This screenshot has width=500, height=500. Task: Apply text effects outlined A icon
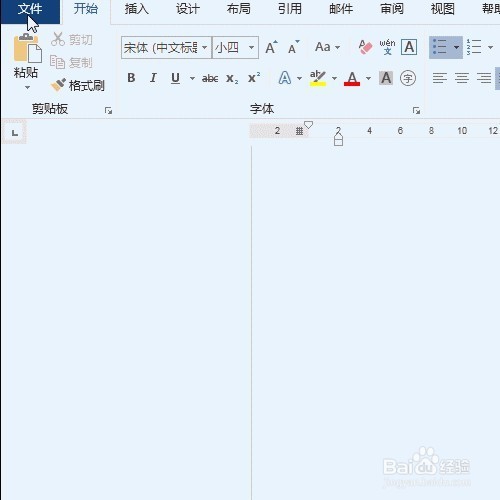pos(285,78)
